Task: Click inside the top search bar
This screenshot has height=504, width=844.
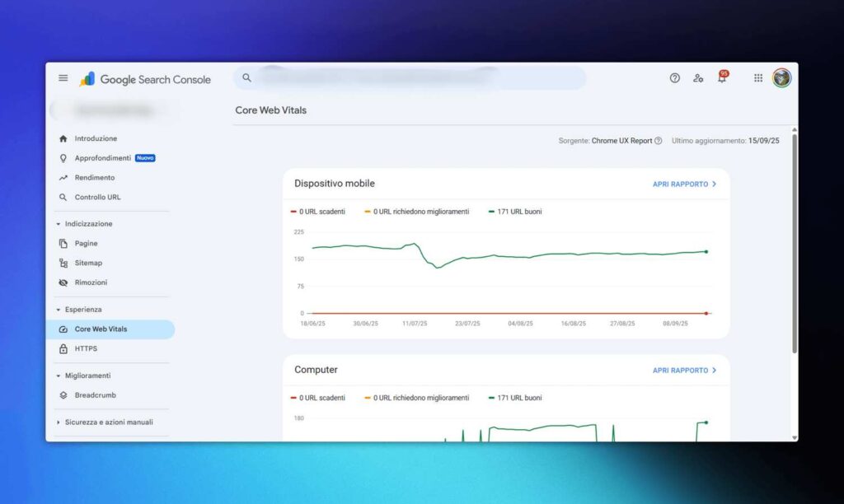Action: pyautogui.click(x=412, y=77)
